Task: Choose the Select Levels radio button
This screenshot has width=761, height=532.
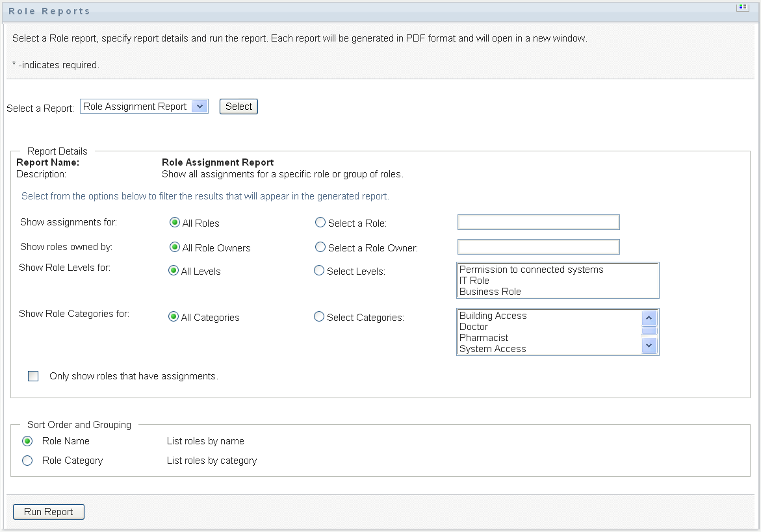Action: coord(319,271)
